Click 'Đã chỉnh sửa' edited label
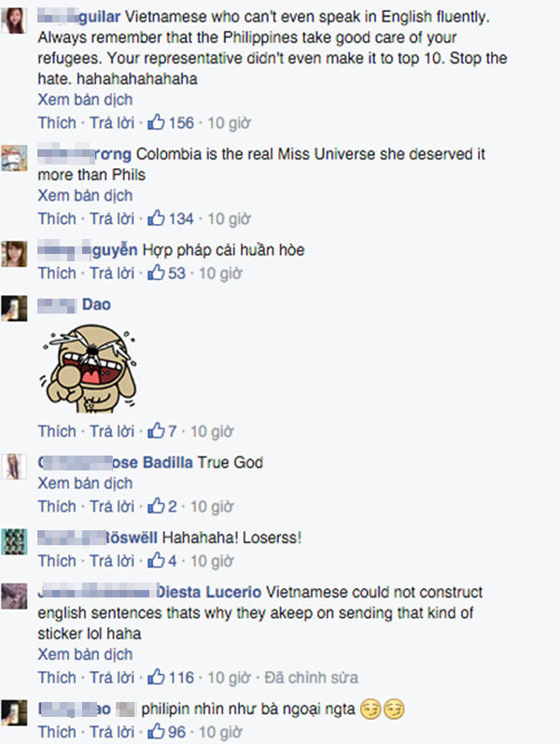The image size is (560, 744). click(x=312, y=677)
